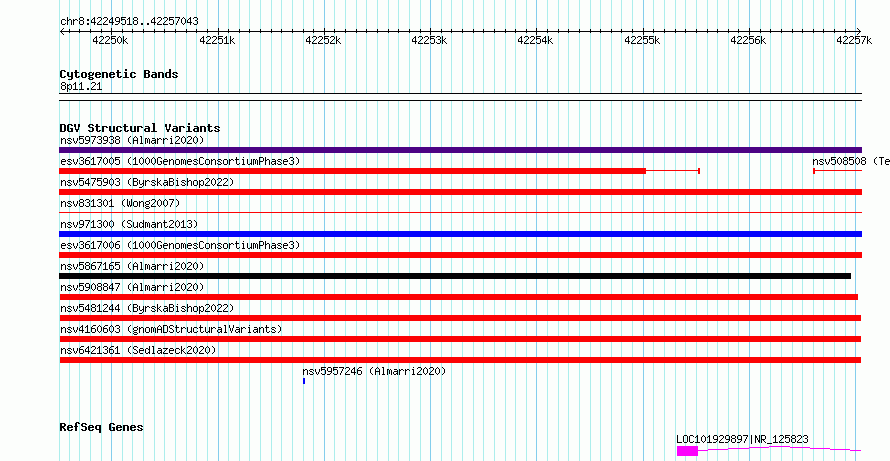Click the 42255k ruler position
Image resolution: width=890 pixels, height=461 pixels.
[643, 40]
